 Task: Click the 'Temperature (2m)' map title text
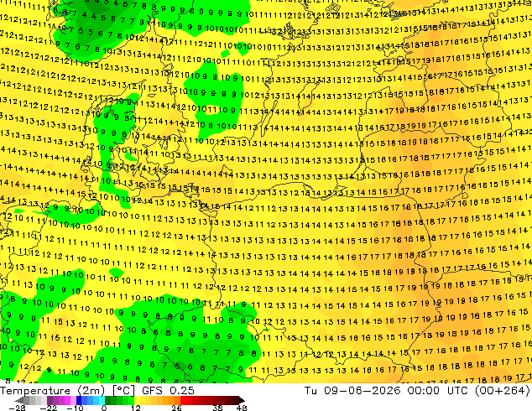[53, 391]
